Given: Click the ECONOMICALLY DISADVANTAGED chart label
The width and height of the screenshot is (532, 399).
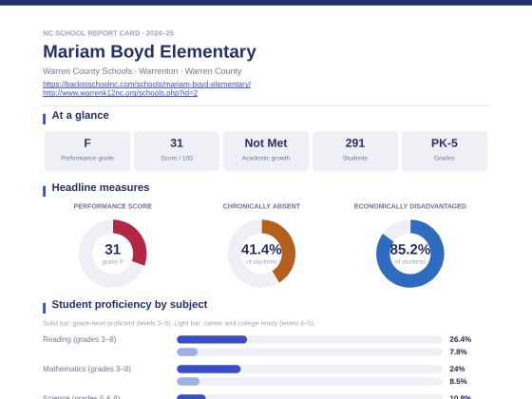Looking at the screenshot, I should (x=410, y=206).
